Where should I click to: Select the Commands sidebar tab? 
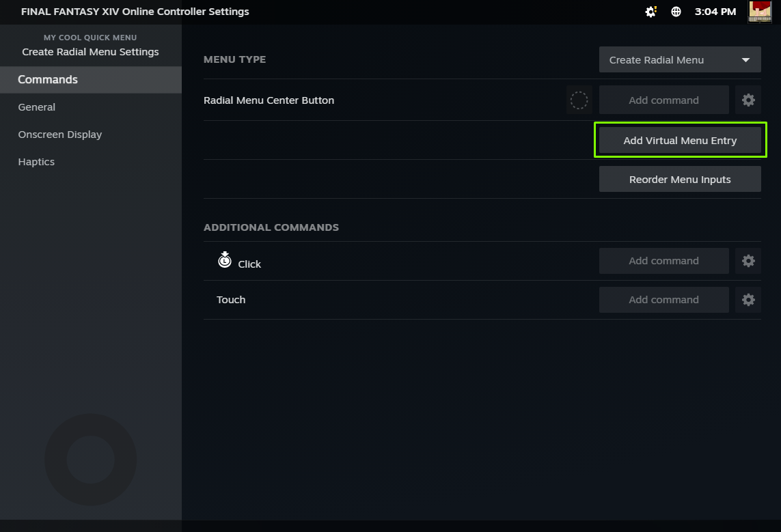[91, 80]
